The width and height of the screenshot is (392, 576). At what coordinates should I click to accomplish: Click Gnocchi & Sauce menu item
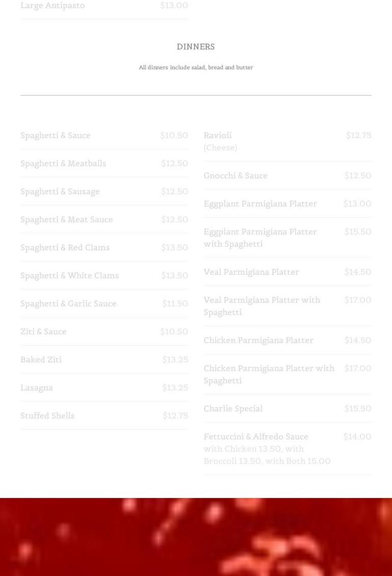(x=235, y=176)
